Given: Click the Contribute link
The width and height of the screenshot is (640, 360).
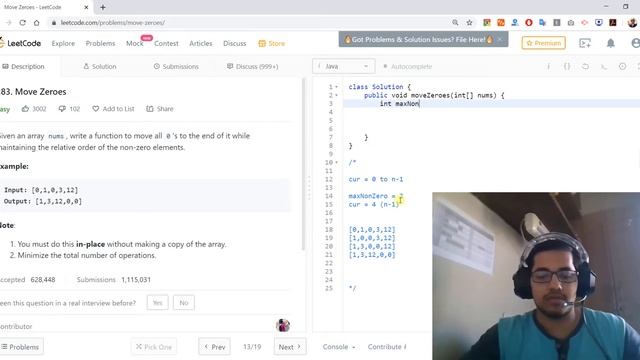Looking at the screenshot, I should (387, 347).
